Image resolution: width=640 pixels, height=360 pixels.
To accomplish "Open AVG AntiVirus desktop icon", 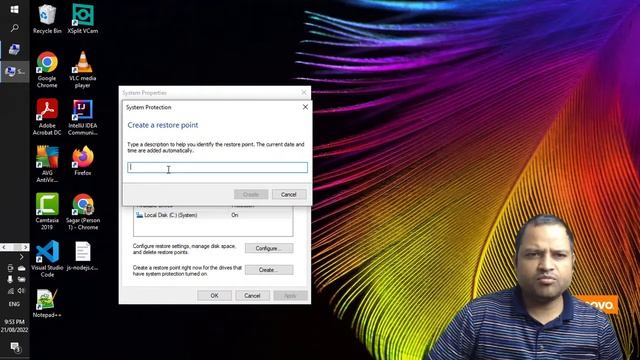I will tap(47, 164).
